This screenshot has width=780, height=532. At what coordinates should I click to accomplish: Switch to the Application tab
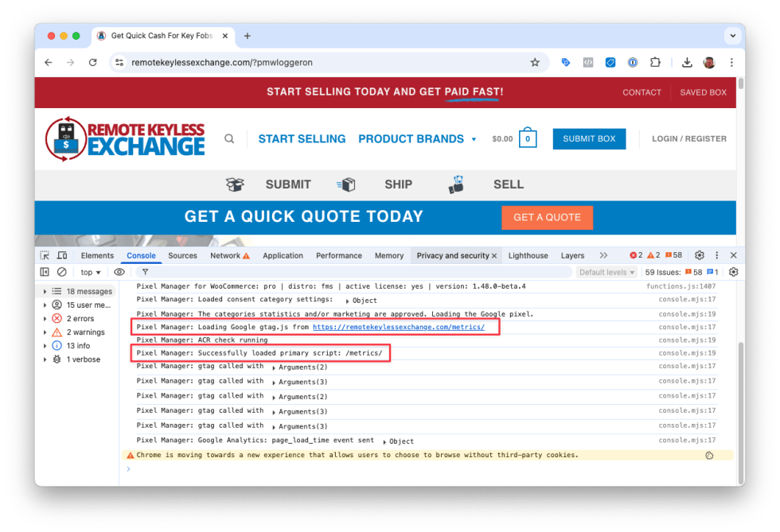[283, 255]
